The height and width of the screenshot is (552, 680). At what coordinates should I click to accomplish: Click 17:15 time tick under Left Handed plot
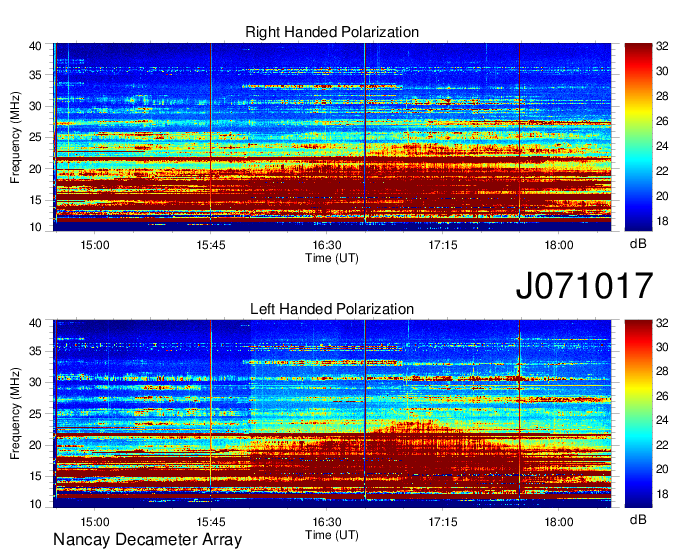[443, 522]
